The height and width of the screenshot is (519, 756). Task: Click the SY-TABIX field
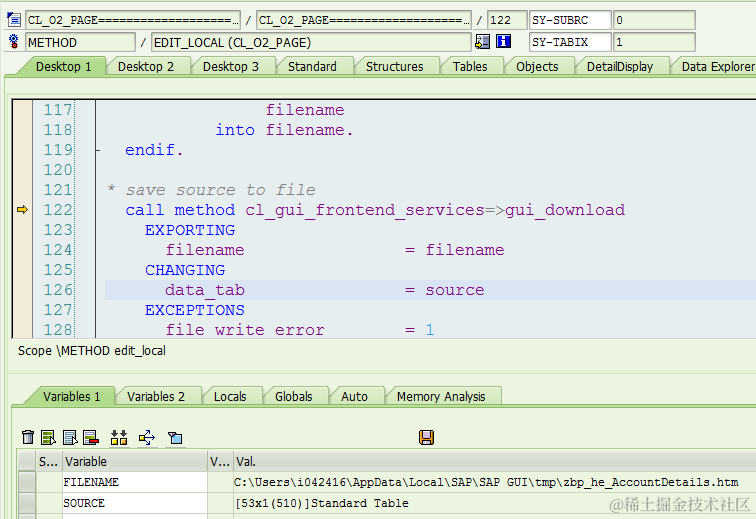point(570,42)
